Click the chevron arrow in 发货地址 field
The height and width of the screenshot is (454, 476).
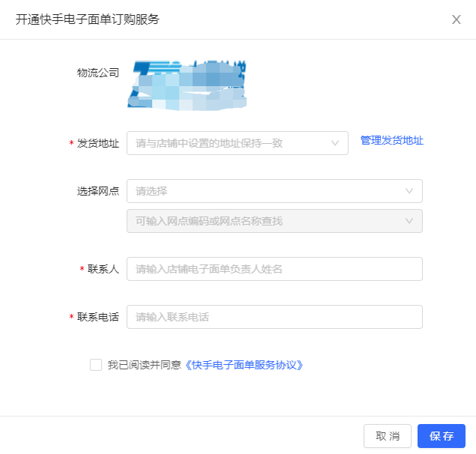click(335, 143)
